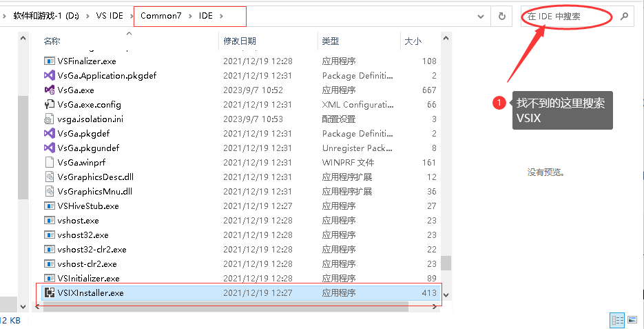Refresh the current folder view
Viewport: 644px width, 329px height.
coord(501,16)
